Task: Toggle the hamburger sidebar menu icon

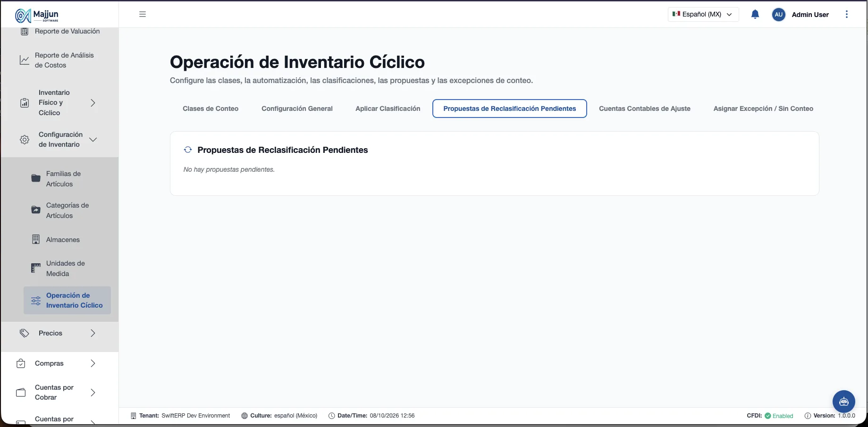Action: pyautogui.click(x=143, y=14)
